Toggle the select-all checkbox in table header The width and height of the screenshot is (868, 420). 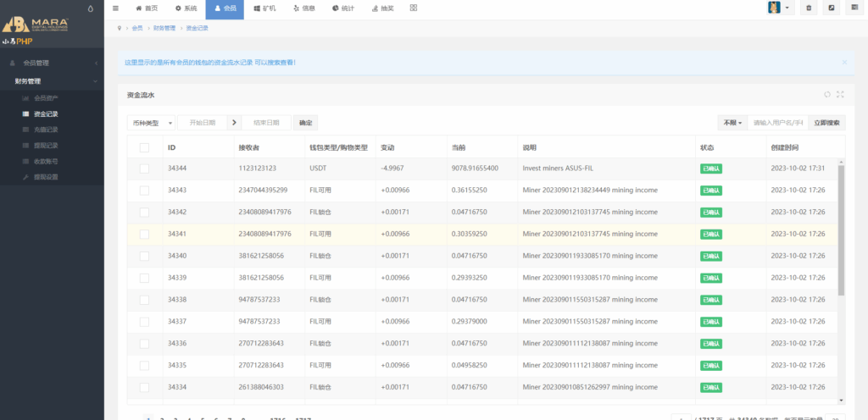[144, 147]
